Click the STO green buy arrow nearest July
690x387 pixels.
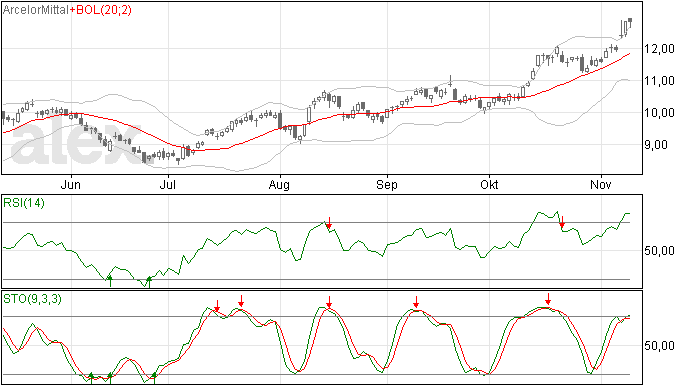154,378
